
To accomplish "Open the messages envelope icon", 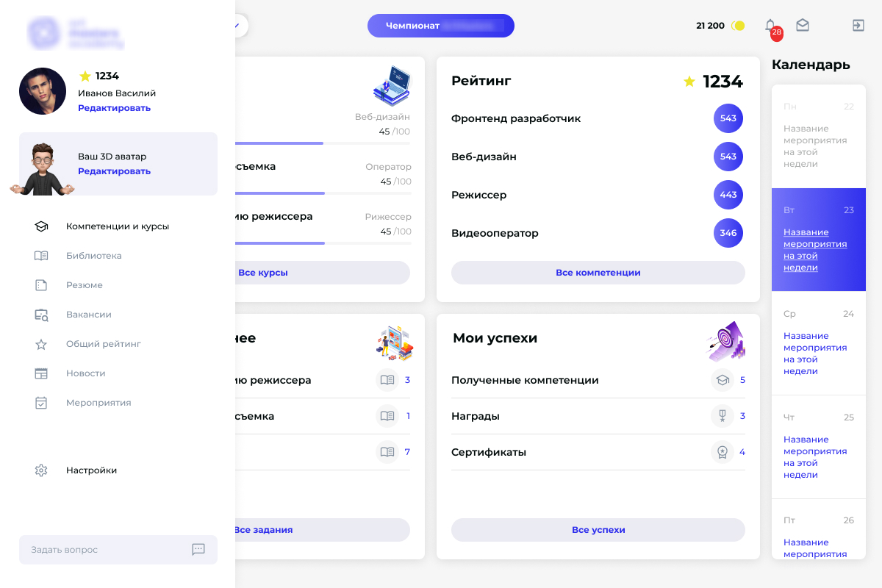I will coord(803,26).
